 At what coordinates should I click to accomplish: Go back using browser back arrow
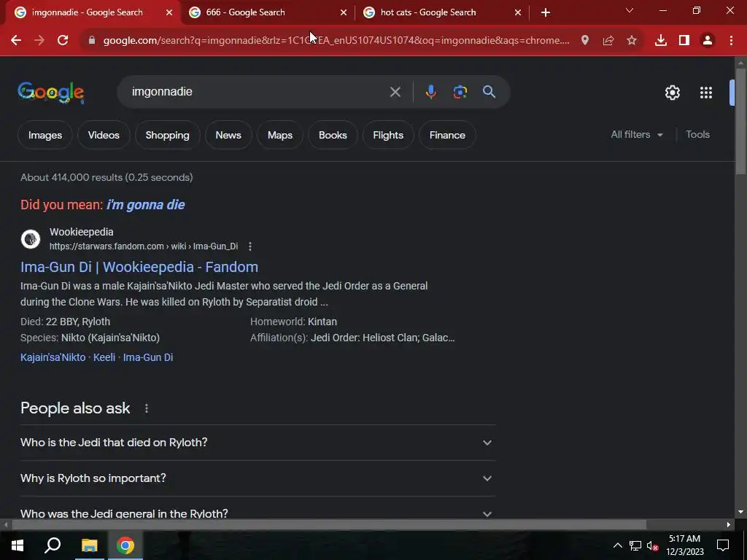click(16, 41)
